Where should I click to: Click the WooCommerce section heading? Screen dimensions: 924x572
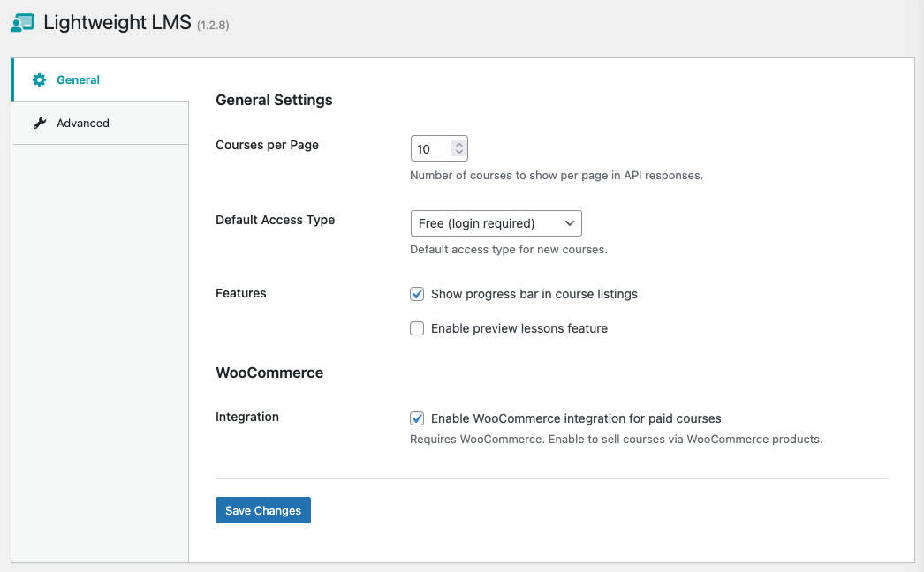point(269,373)
